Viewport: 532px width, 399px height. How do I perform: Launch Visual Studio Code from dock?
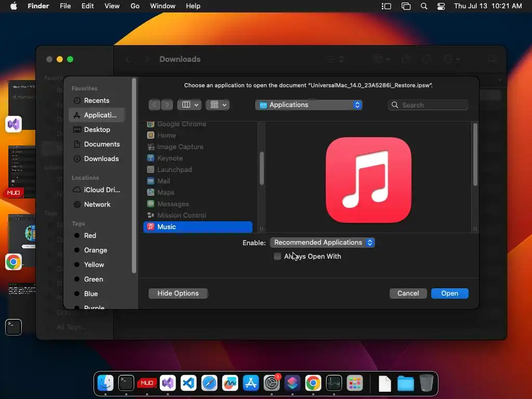pos(188,383)
